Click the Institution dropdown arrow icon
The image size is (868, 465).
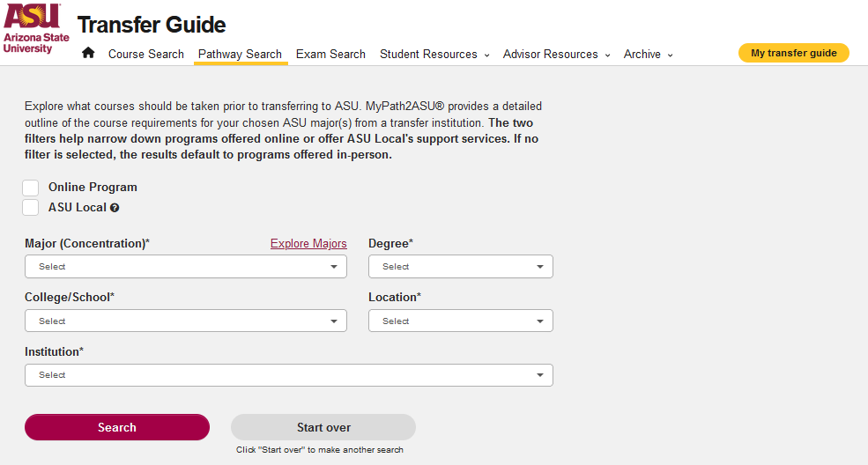539,375
